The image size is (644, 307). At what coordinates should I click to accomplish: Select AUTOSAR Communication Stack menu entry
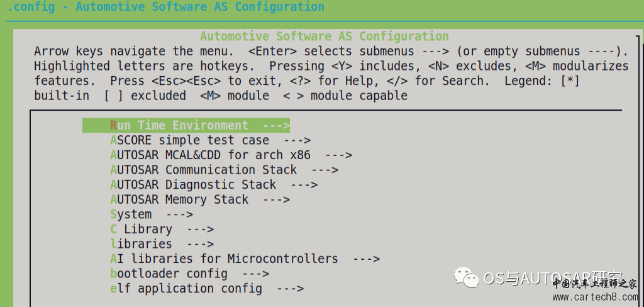tap(225, 170)
